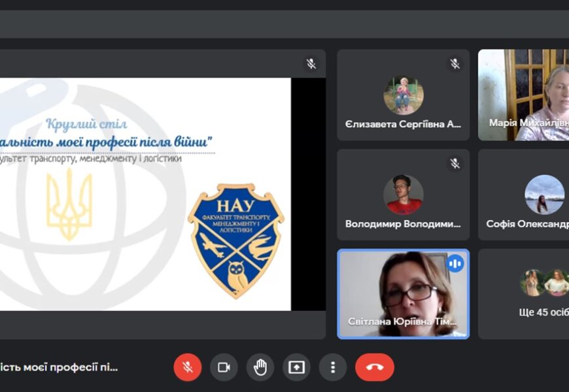Toggle the camera on or off

coord(224,367)
